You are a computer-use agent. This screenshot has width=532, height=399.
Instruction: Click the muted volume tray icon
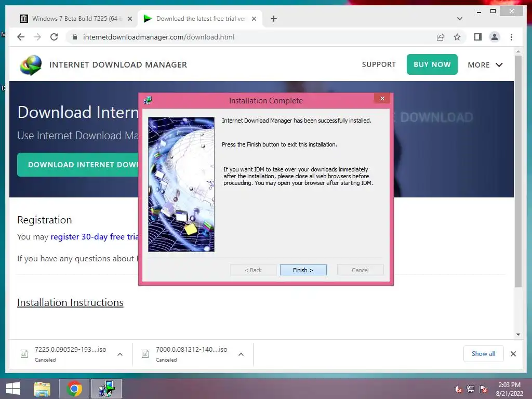click(458, 389)
